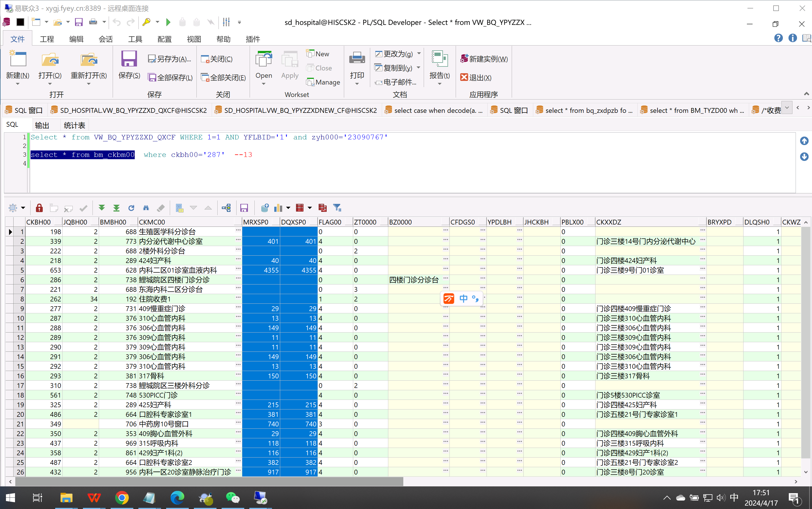Expand the select-cells dropdown arrow in grid toolbar
The image size is (812, 509).
23,208
